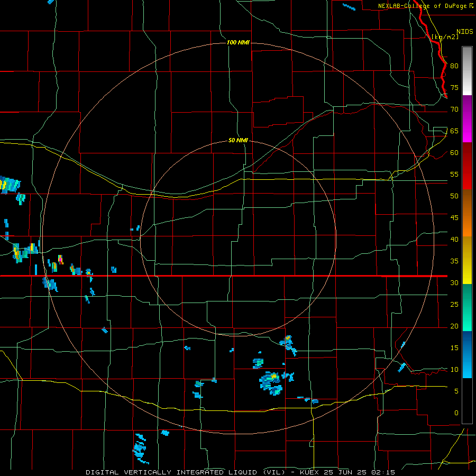Viewport: 476px width, 476px height.
Task: Click the 40 value on the color scale
Action: 454,240
